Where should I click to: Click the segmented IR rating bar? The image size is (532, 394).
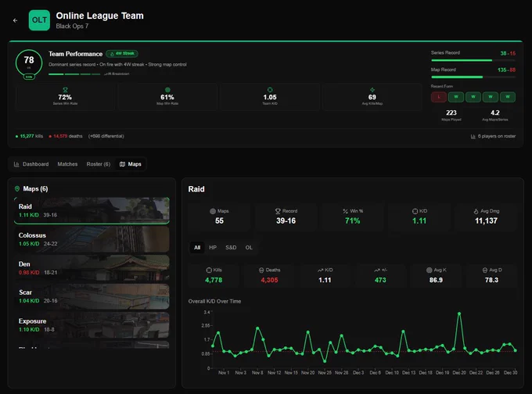coord(74,74)
